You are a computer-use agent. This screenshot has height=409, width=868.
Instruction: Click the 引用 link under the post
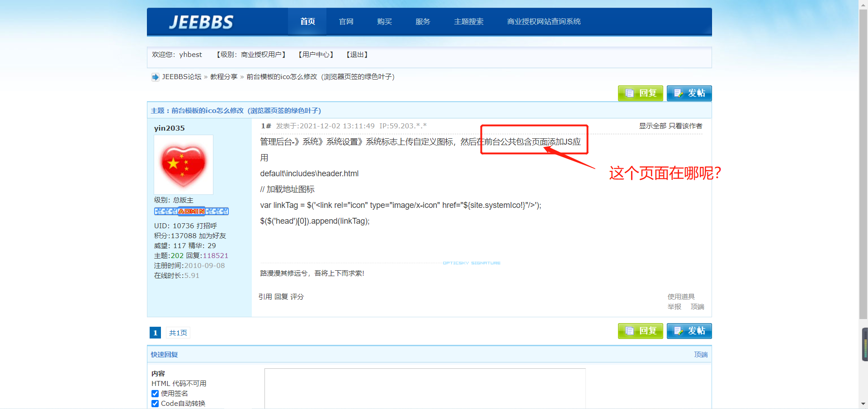tap(265, 297)
